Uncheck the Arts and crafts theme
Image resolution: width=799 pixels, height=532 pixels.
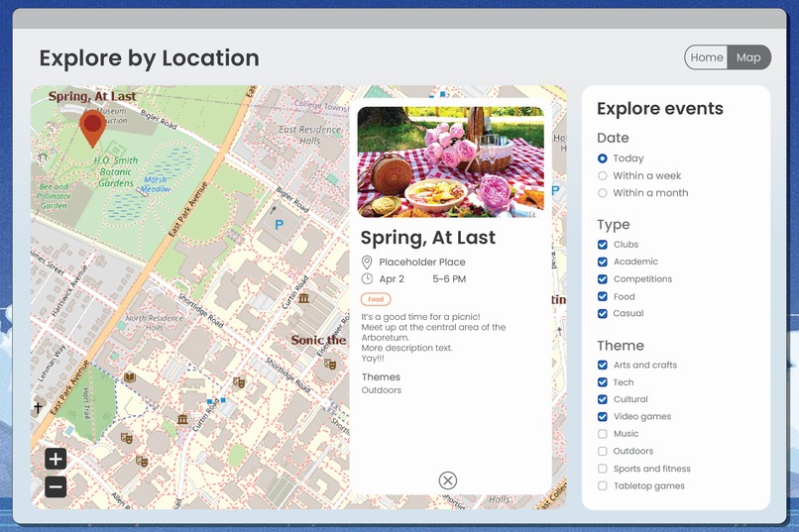[x=603, y=365]
